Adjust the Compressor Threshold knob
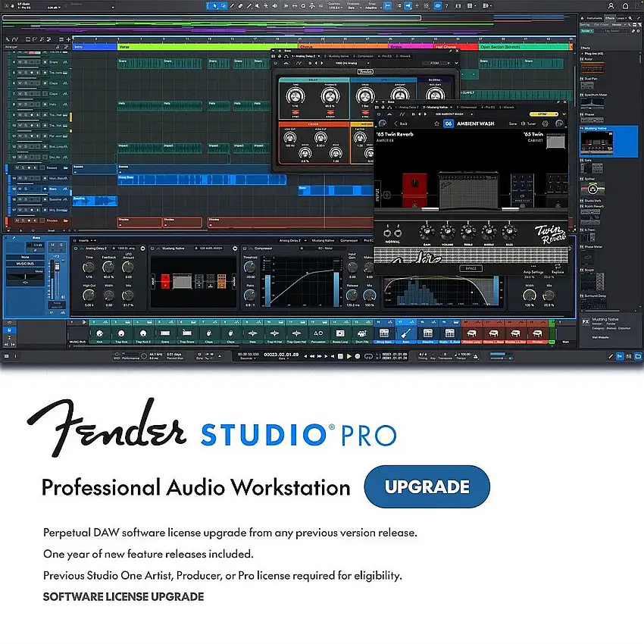The image size is (644, 644). pyautogui.click(x=250, y=267)
